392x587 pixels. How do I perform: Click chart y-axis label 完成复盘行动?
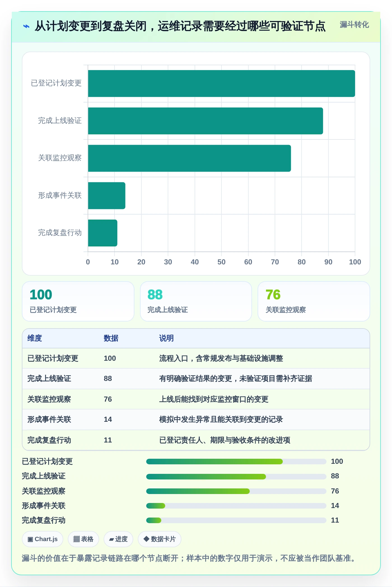60,233
